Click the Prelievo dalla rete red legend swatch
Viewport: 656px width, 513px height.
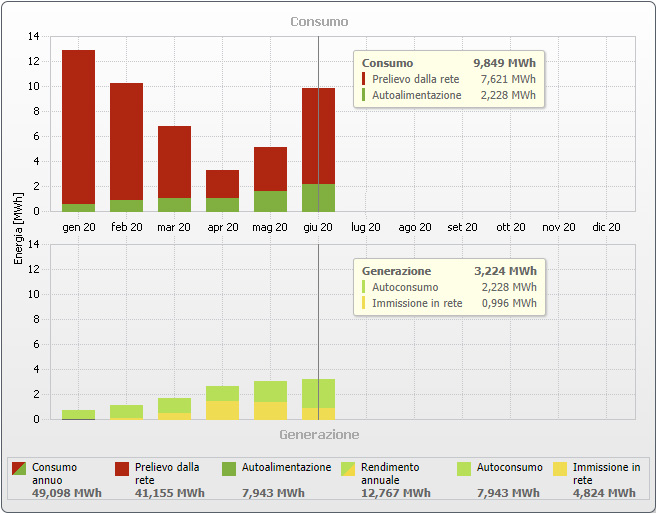[122, 469]
